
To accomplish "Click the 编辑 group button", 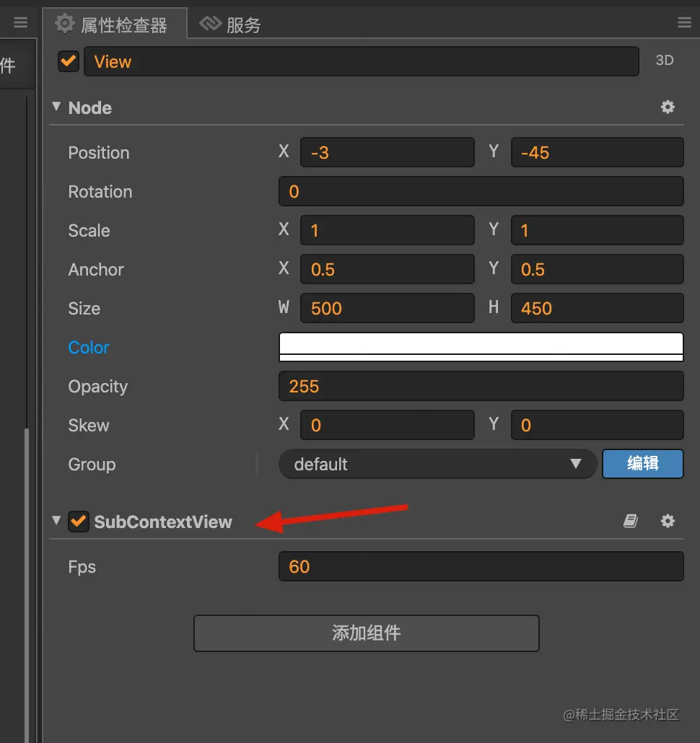I will click(643, 463).
